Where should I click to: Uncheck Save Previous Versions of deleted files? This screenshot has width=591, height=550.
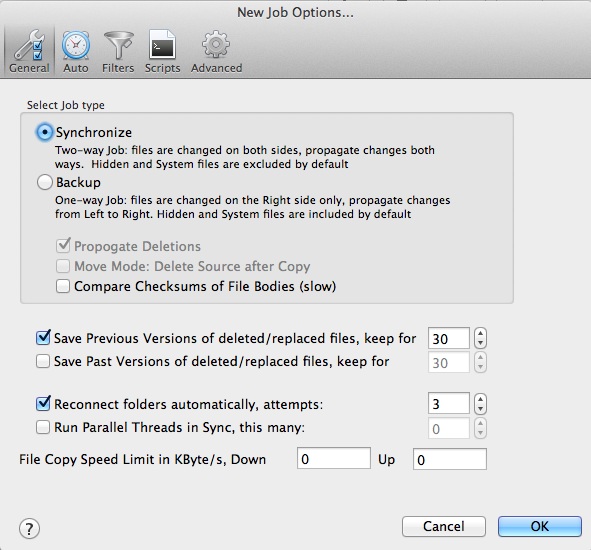pyautogui.click(x=43, y=338)
